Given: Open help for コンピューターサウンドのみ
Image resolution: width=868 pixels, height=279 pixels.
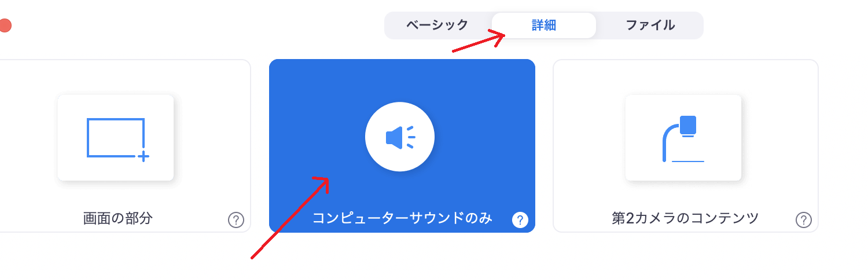Looking at the screenshot, I should click(x=520, y=220).
